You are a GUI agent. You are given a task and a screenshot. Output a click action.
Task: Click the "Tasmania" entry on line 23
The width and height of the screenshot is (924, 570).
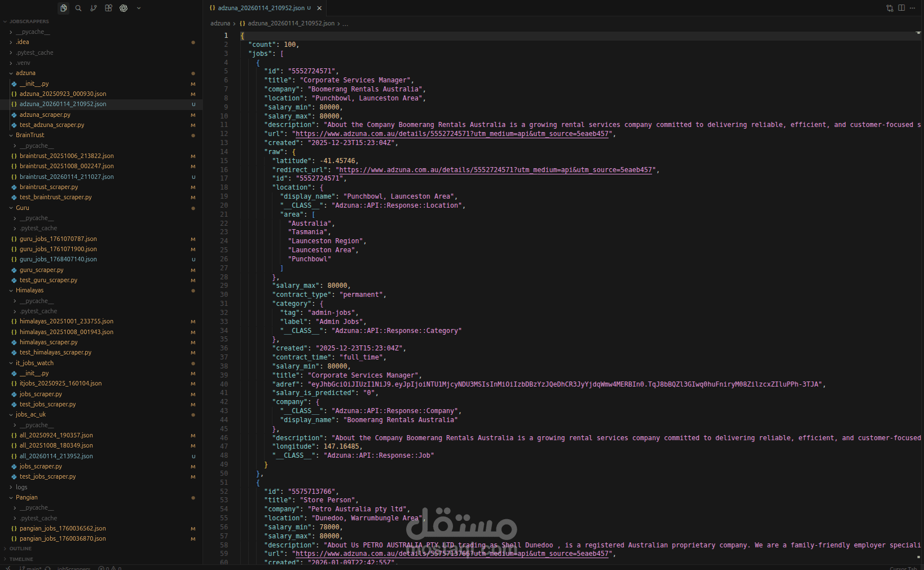click(307, 232)
